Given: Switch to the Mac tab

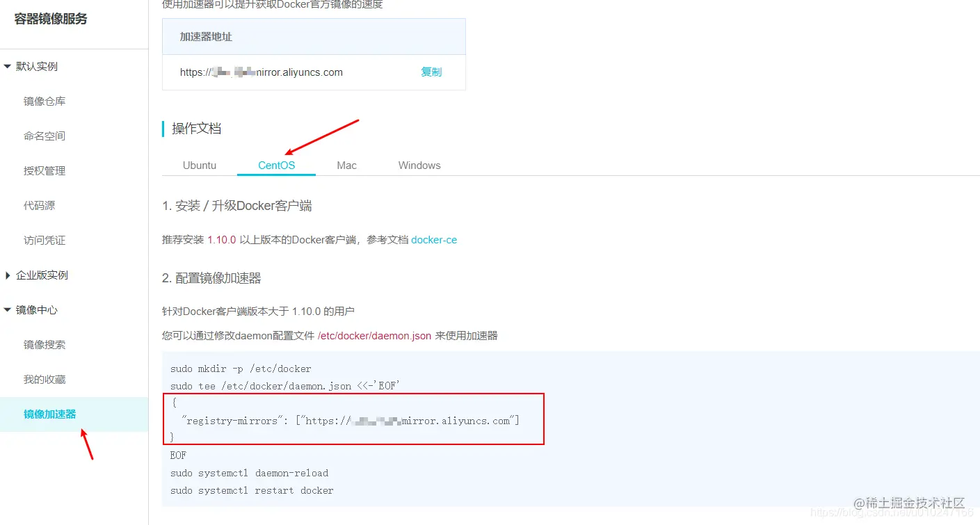Looking at the screenshot, I should pos(346,165).
